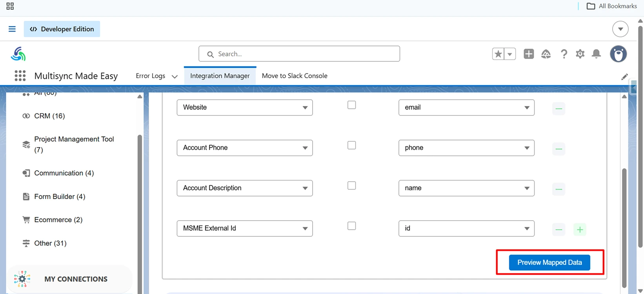Open the Account Description field dropdown

[245, 188]
